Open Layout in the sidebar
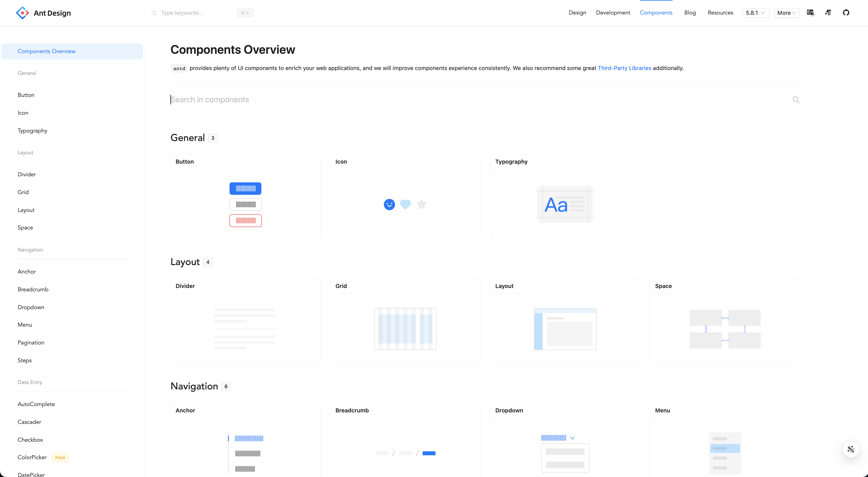This screenshot has height=477, width=868. [26, 210]
